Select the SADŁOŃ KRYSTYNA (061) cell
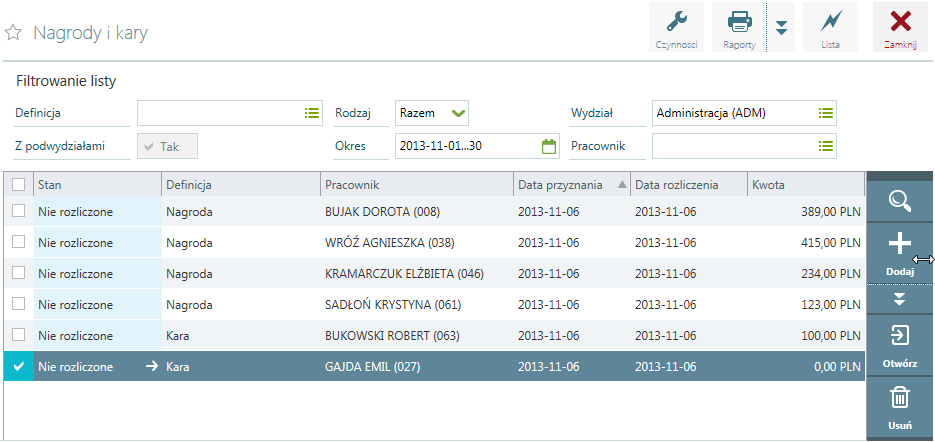The width and height of the screenshot is (935, 442). [x=417, y=305]
